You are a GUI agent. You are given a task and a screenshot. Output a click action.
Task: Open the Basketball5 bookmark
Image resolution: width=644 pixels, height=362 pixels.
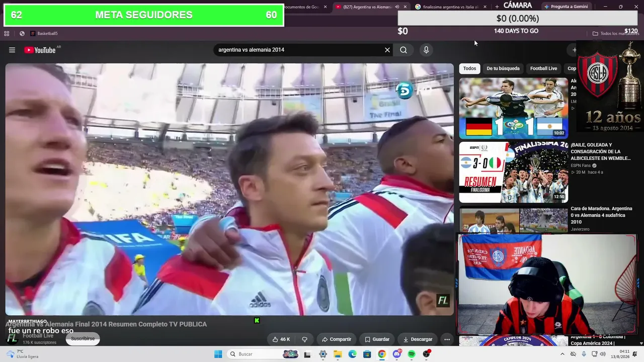(x=44, y=34)
